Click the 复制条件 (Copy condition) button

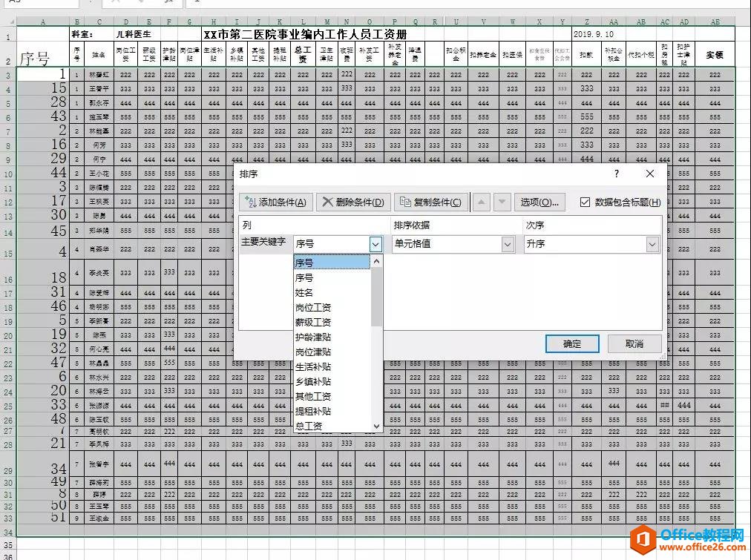pos(431,202)
